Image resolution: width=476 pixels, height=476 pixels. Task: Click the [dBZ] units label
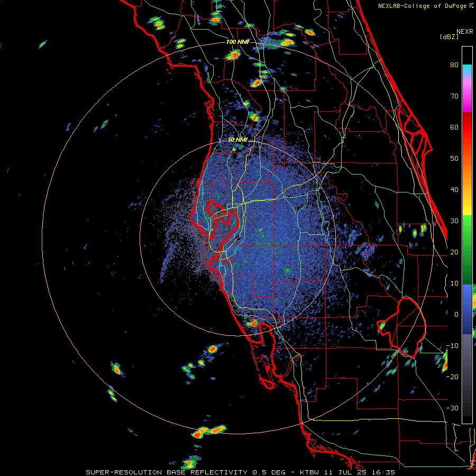[449, 36]
